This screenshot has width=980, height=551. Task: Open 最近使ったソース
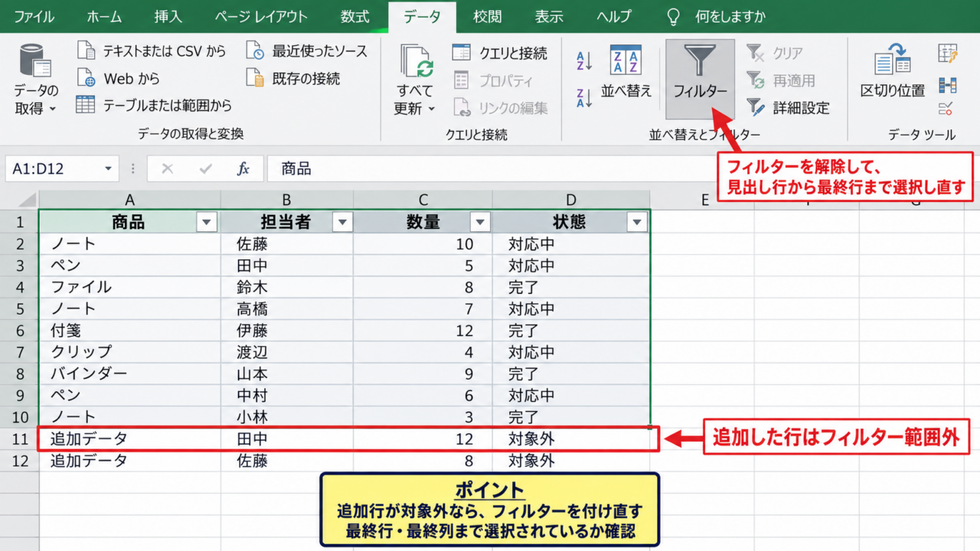306,51
